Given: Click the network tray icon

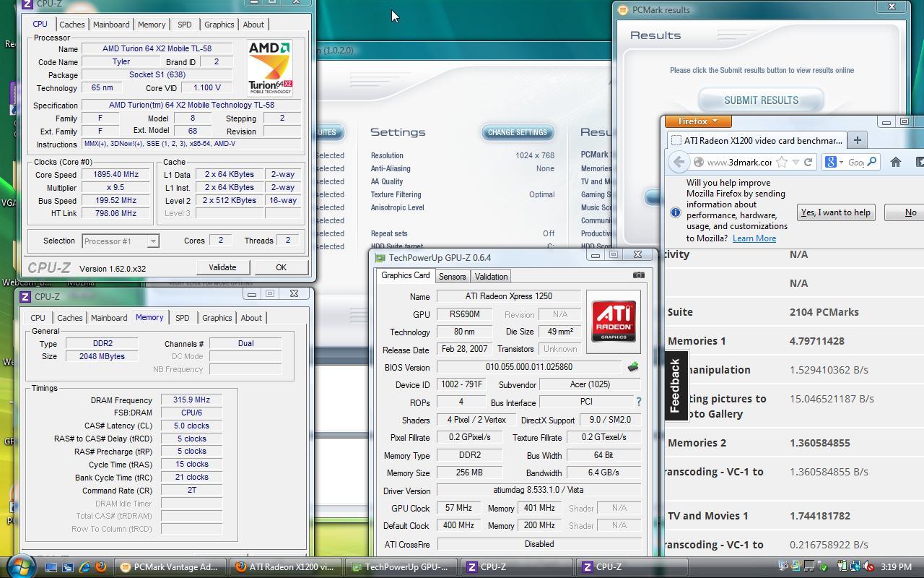Looking at the screenshot, I should click(x=855, y=566).
